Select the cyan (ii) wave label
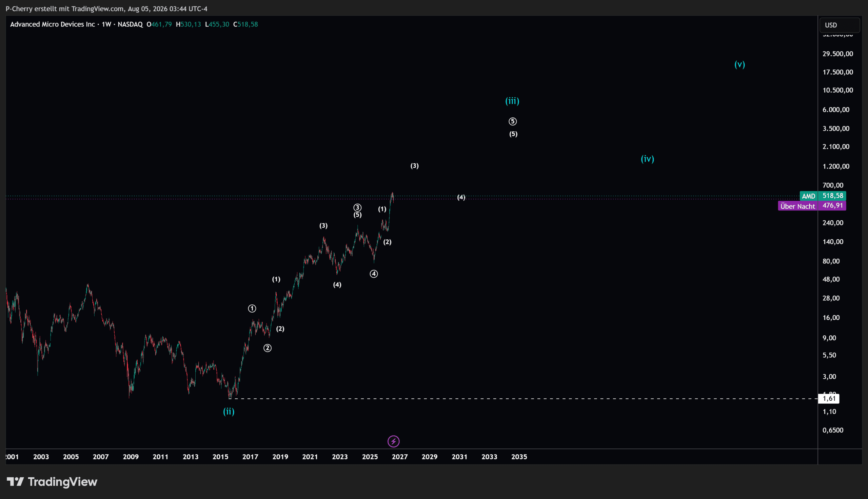 tap(229, 411)
